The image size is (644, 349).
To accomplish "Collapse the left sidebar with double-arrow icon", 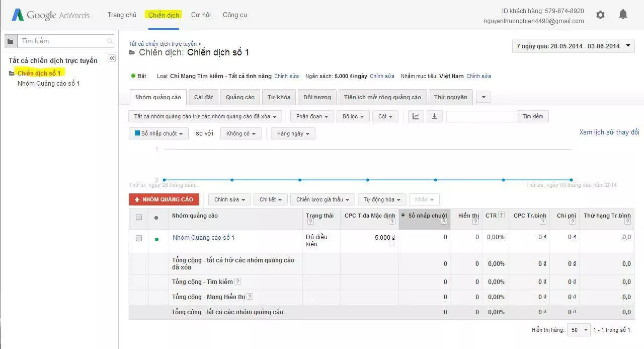I will pos(112,58).
